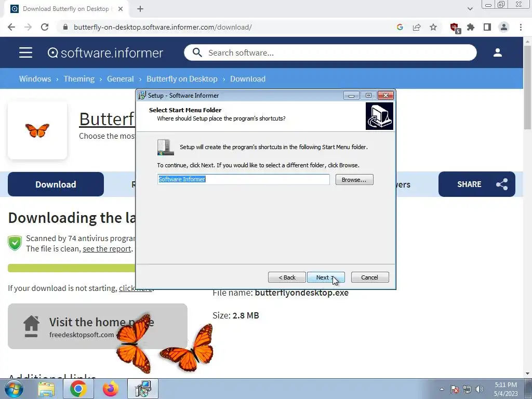Image resolution: width=532 pixels, height=399 pixels.
Task: Click the download progress bar
Action: 71,268
